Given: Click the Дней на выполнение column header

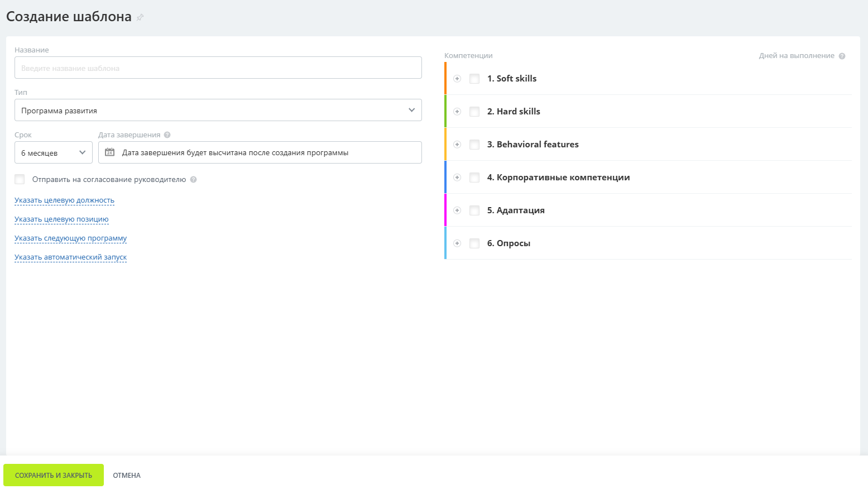Looking at the screenshot, I should click(x=797, y=56).
